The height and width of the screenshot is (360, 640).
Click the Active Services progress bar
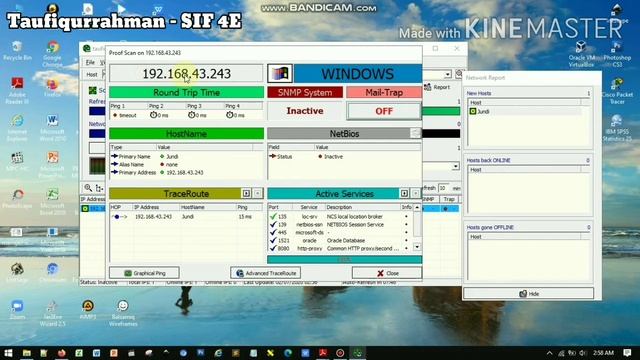click(x=344, y=260)
